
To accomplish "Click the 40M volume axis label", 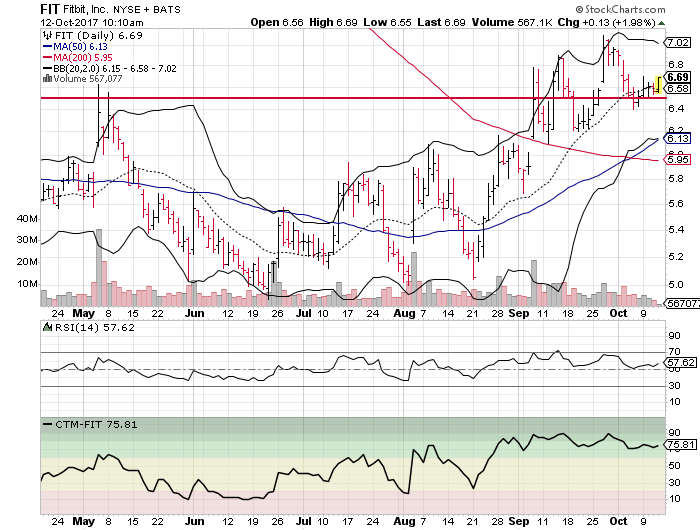I will [x=27, y=218].
